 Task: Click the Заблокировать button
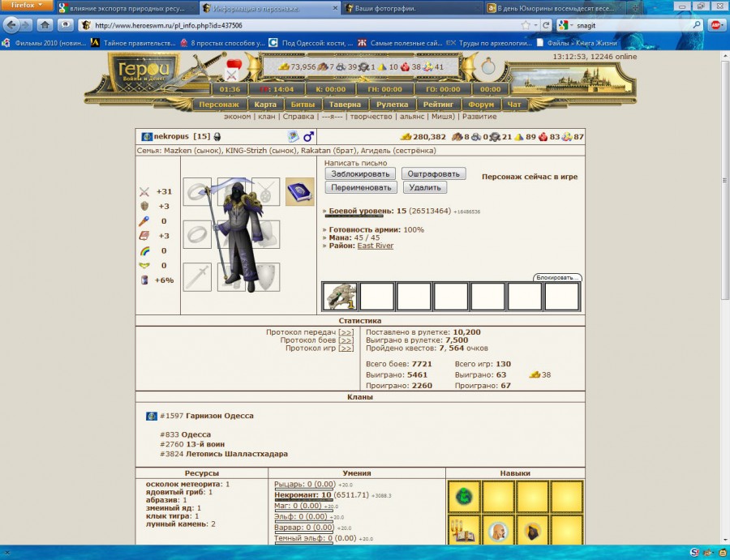pos(360,173)
